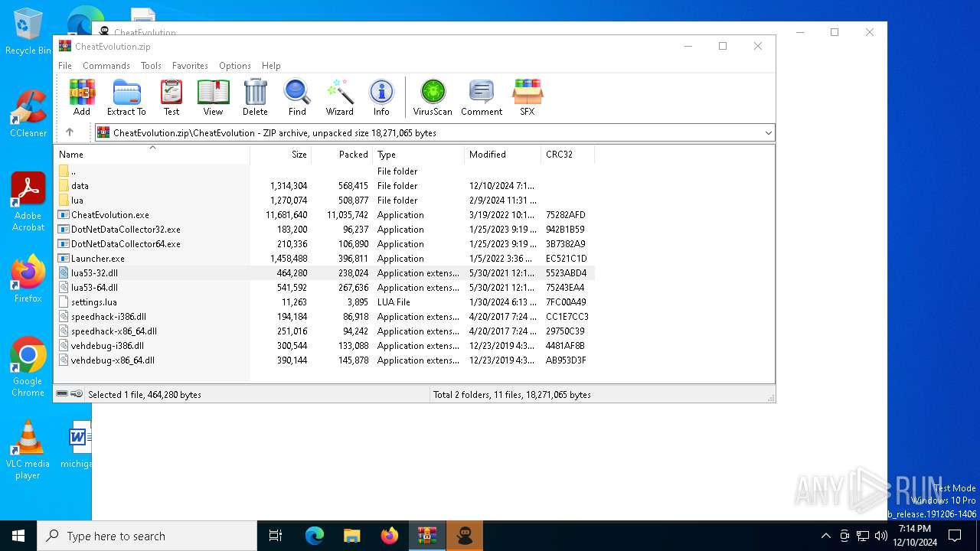Sort by the Size column header

pyautogui.click(x=281, y=155)
